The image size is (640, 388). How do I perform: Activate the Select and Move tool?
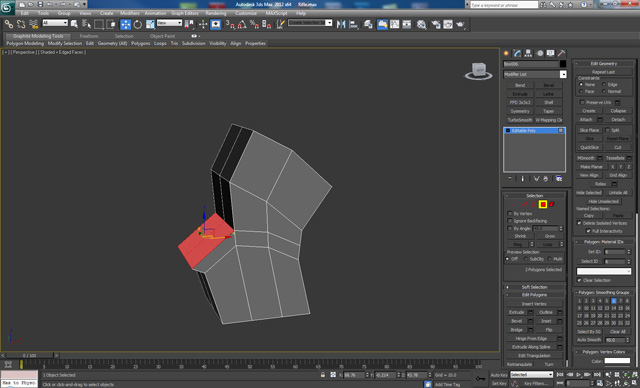pos(125,24)
